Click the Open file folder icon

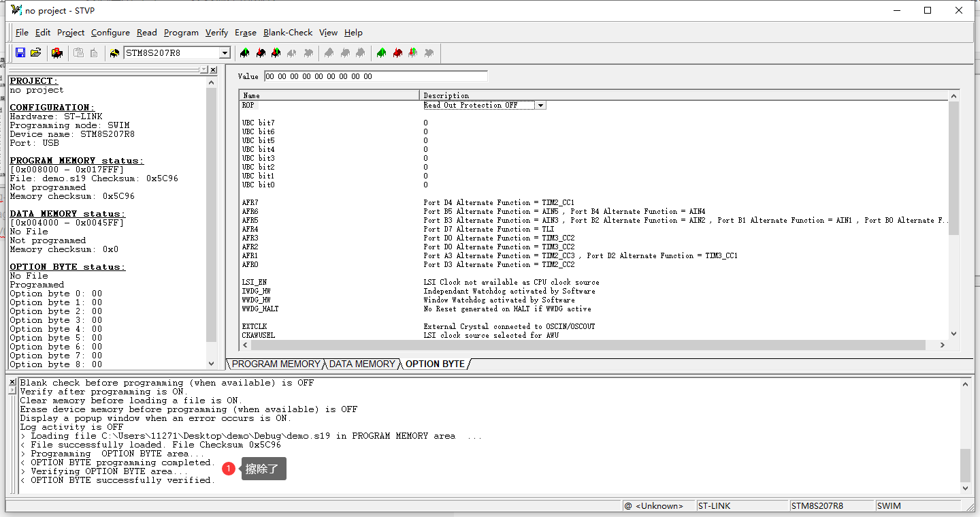coord(36,52)
